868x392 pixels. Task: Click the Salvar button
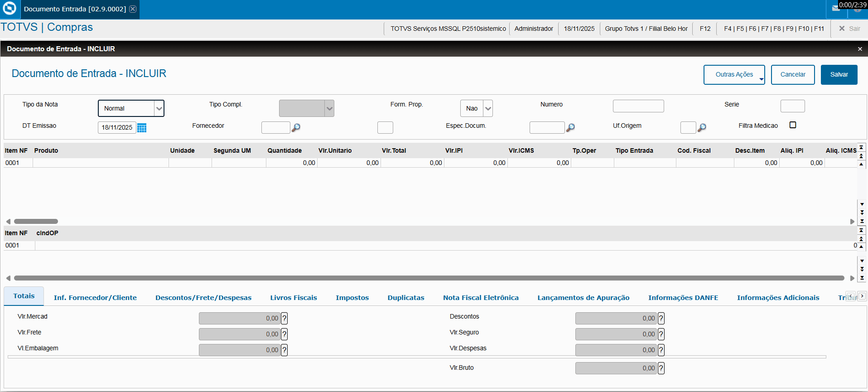(x=839, y=75)
